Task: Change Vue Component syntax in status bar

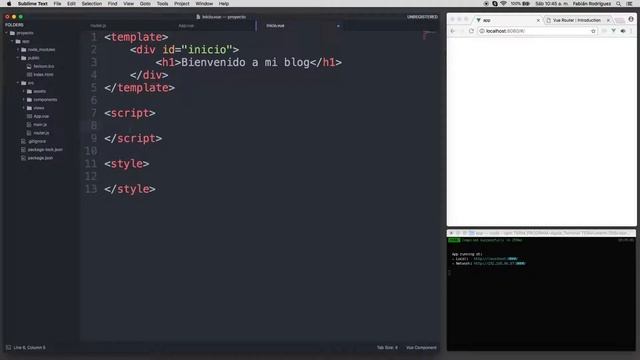Action: pyautogui.click(x=421, y=348)
